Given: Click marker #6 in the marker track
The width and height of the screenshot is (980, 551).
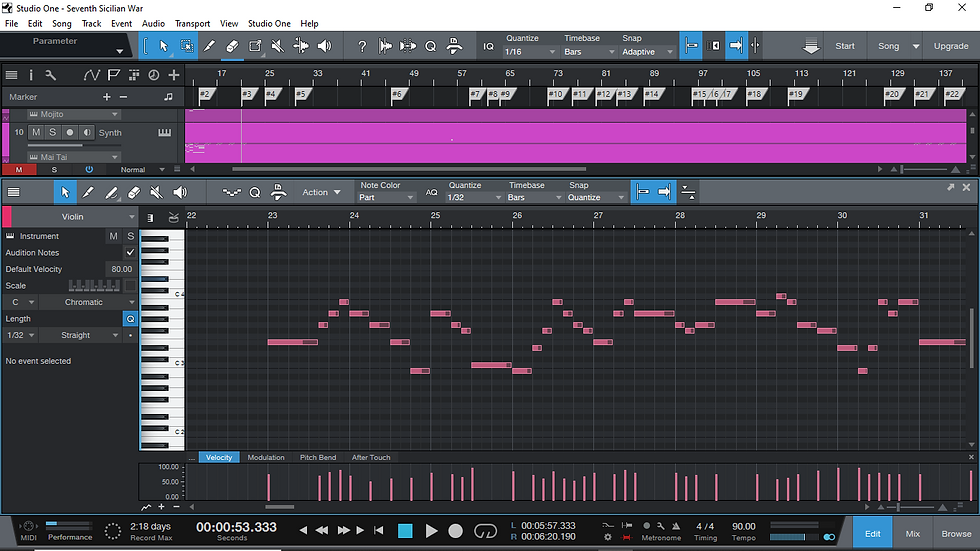Looking at the screenshot, I should click(x=398, y=94).
